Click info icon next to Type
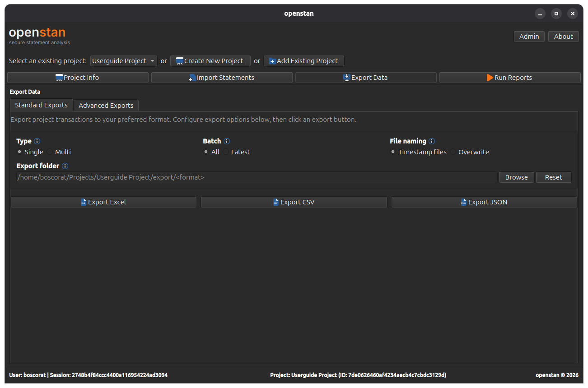The width and height of the screenshot is (588, 388). click(x=37, y=141)
